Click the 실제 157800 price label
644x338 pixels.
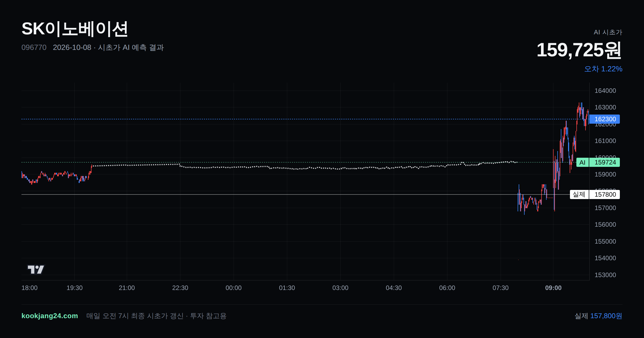click(595, 194)
